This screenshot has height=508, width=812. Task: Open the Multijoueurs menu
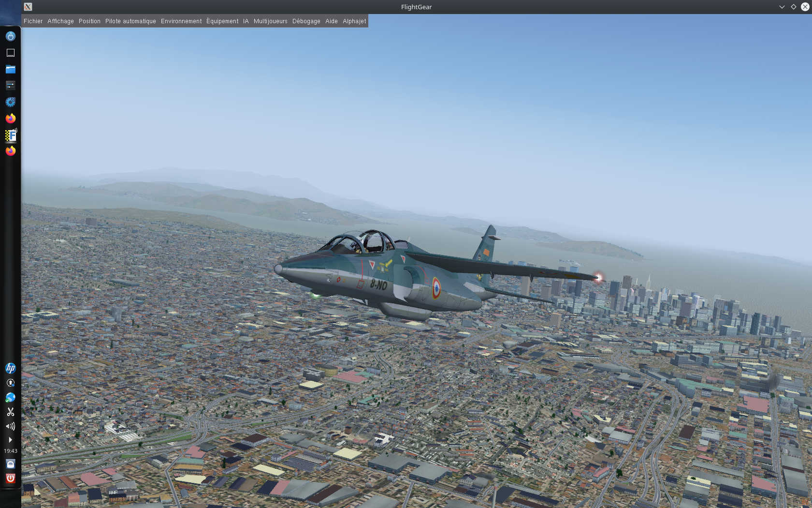coord(270,21)
